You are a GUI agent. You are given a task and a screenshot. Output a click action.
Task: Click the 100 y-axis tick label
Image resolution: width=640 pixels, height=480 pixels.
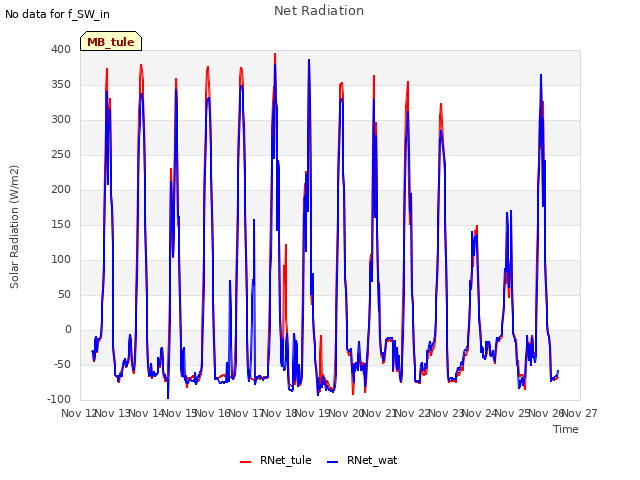click(61, 260)
